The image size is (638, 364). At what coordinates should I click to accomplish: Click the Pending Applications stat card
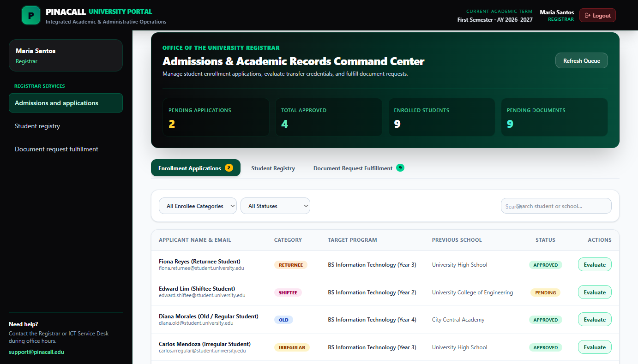point(216,117)
